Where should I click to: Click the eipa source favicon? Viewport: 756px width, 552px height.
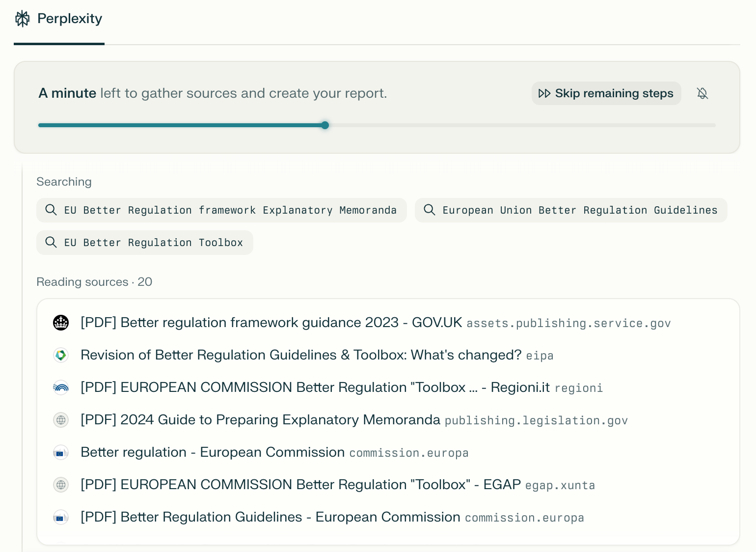61,355
